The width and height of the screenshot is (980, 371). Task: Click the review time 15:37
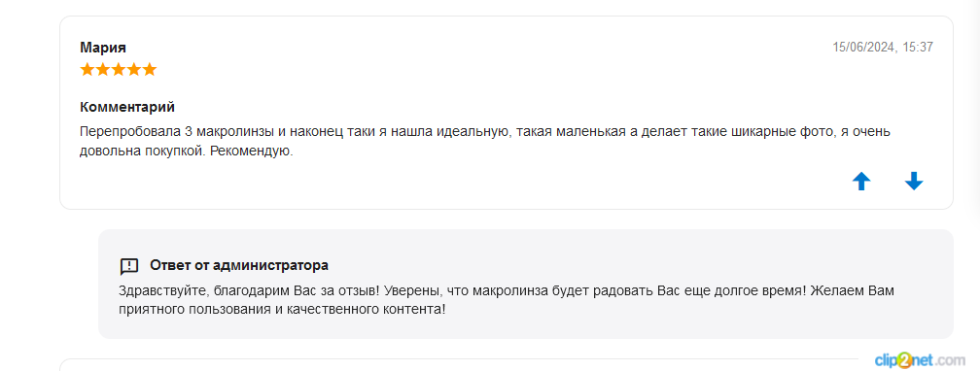pos(918,47)
